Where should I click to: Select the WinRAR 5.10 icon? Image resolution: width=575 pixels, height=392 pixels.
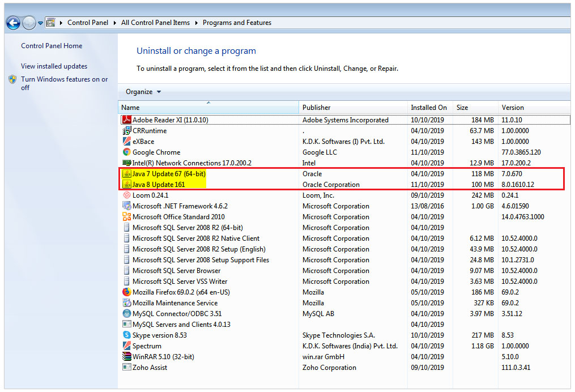(126, 357)
